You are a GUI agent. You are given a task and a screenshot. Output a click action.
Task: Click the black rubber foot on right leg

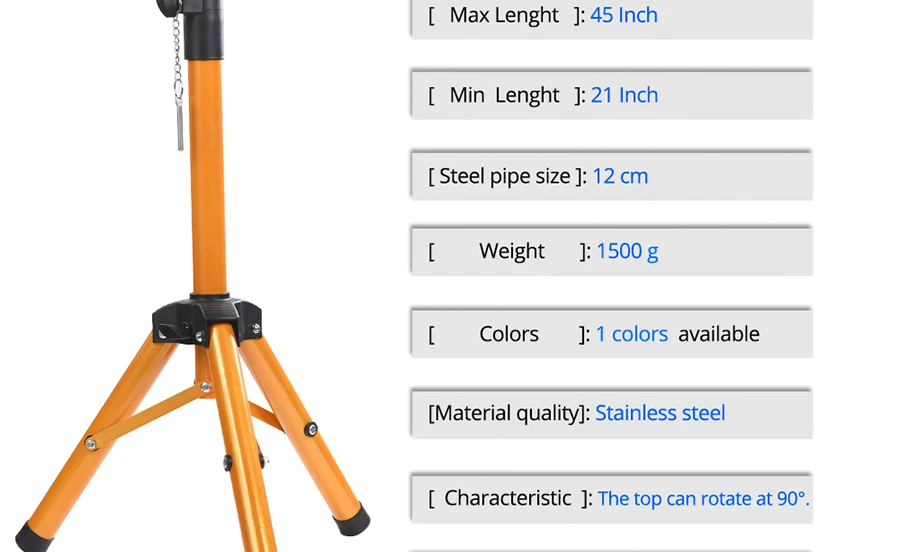click(352, 519)
